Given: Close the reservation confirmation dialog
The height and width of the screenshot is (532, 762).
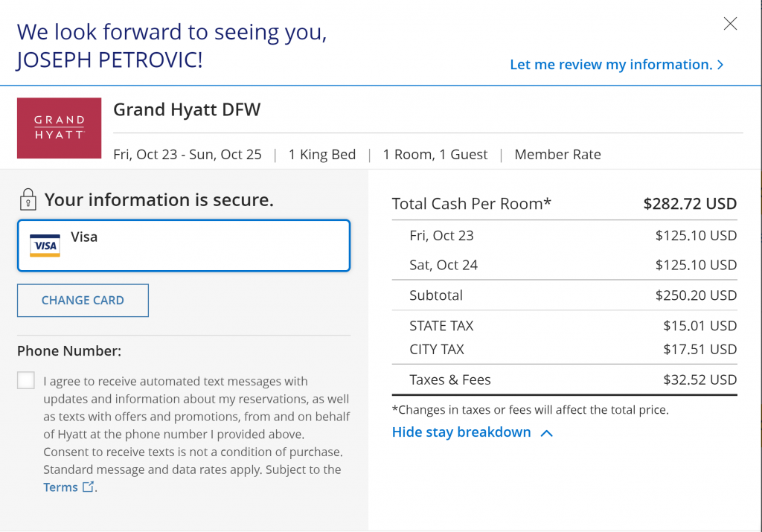Looking at the screenshot, I should pos(730,23).
